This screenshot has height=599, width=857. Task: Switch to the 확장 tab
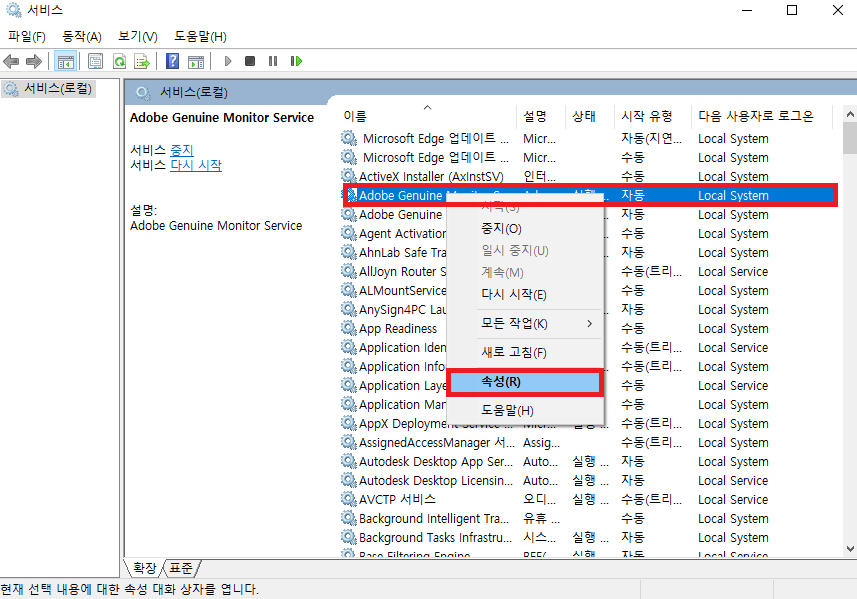coord(144,568)
